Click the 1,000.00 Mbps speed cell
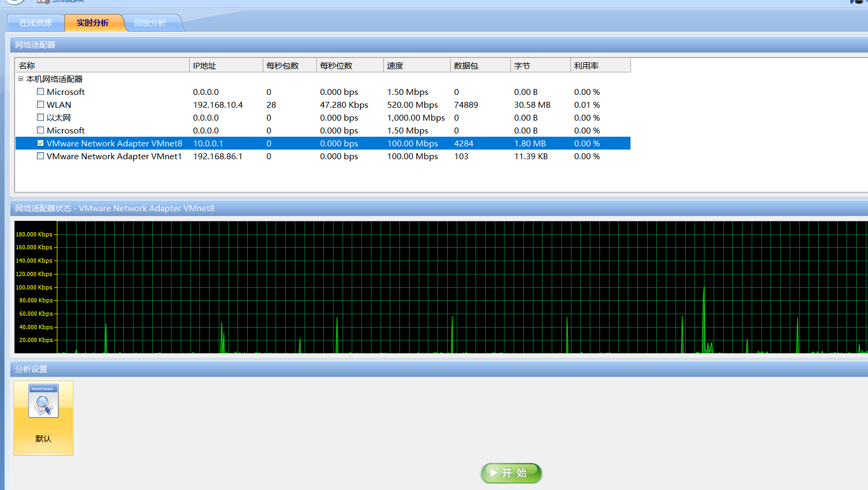Viewport: 868px width, 490px height. pyautogui.click(x=416, y=118)
